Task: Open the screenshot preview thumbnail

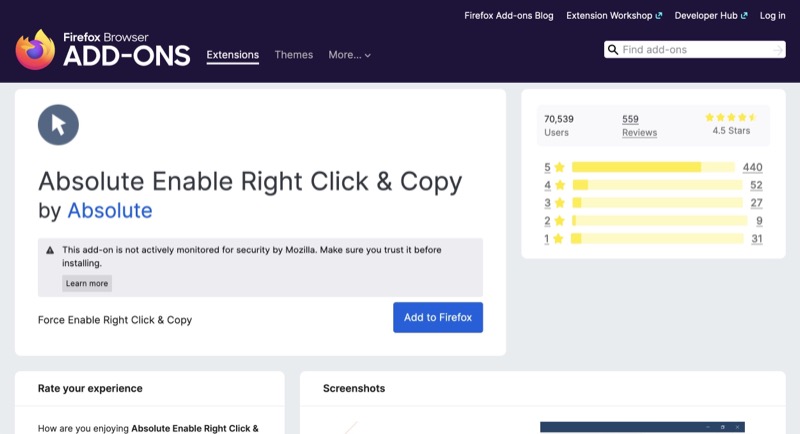Action: pyautogui.click(x=642, y=427)
